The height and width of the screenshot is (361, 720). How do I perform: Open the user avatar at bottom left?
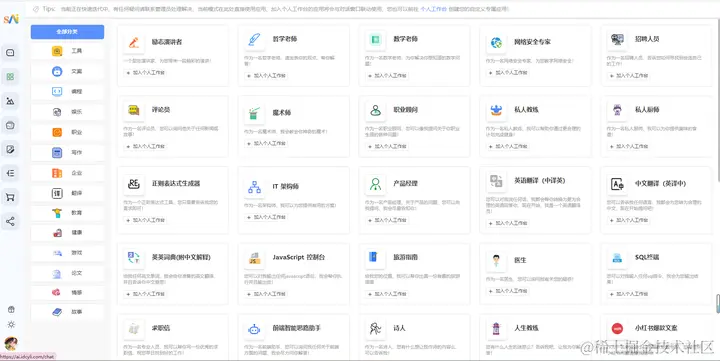click(11, 343)
